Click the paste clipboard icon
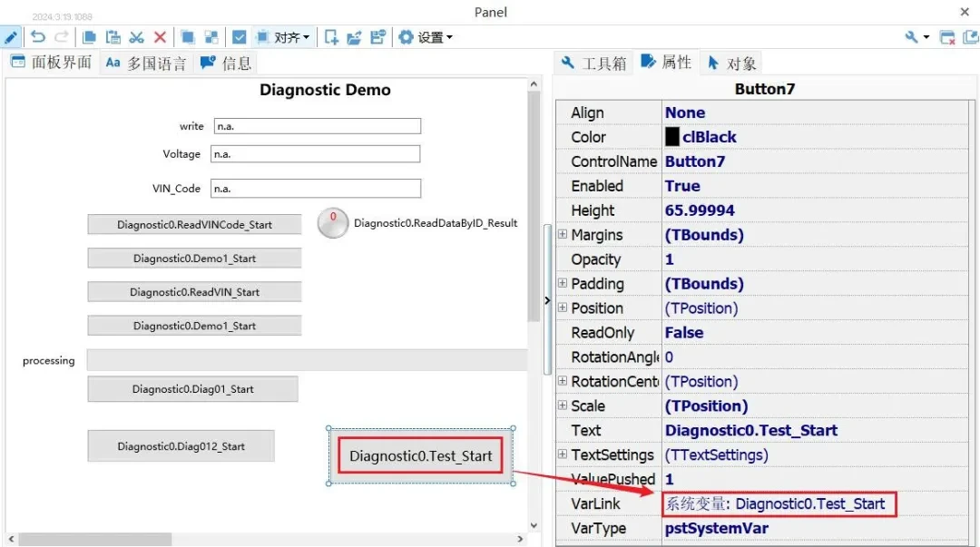 point(113,37)
